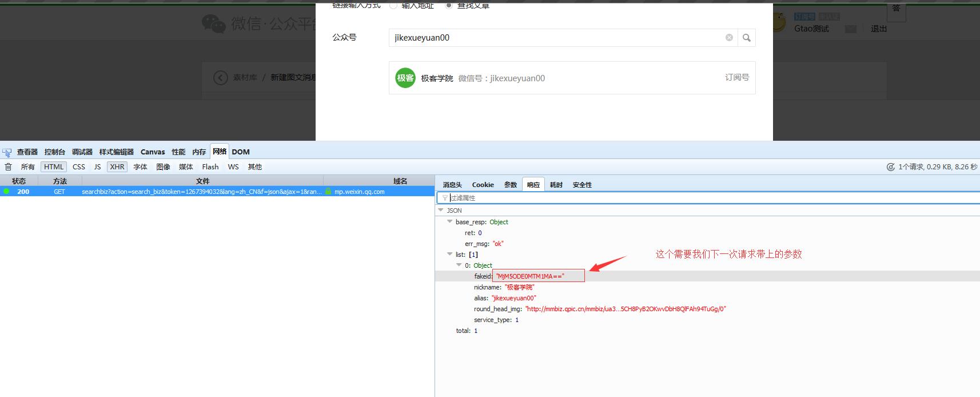Click the alias value "jikexueyuan00"
Viewport: 980px width, 397px height.
coord(514,298)
